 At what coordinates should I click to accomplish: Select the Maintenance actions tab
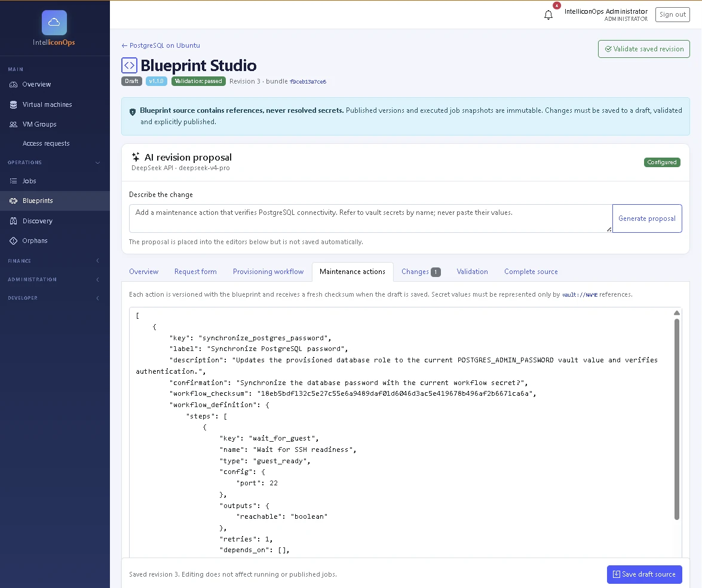(352, 272)
